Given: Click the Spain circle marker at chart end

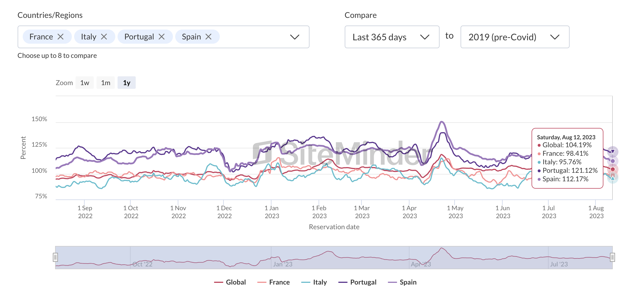Looking at the screenshot, I should pyautogui.click(x=613, y=161).
